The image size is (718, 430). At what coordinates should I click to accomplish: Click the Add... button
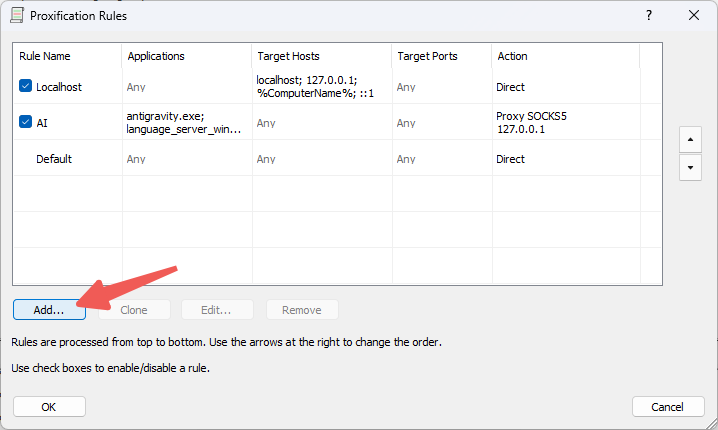[49, 310]
